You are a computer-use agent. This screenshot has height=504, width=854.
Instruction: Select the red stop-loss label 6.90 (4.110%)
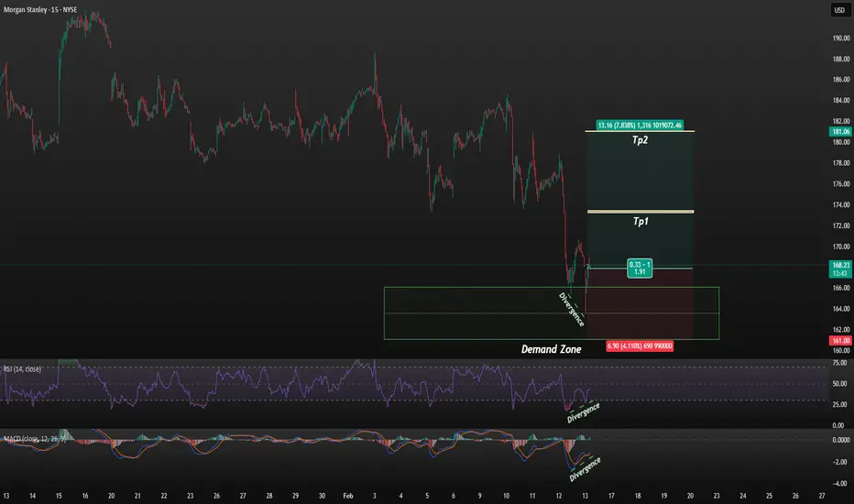(x=640, y=346)
